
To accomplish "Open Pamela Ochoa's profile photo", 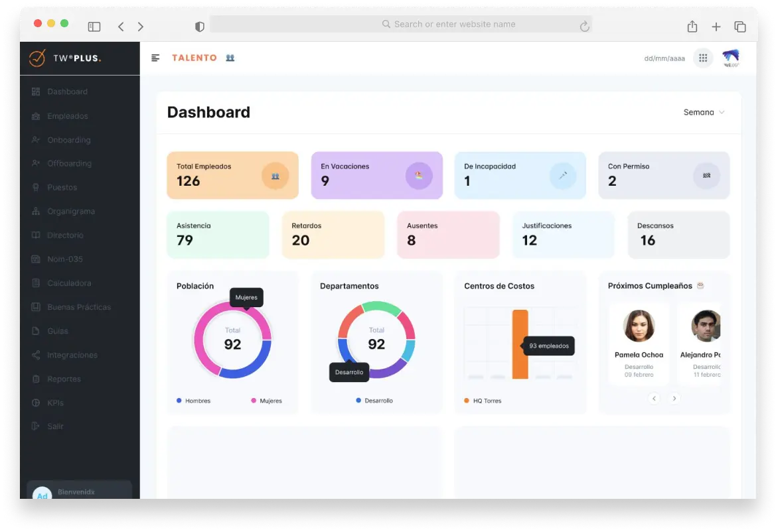I will pos(638,326).
